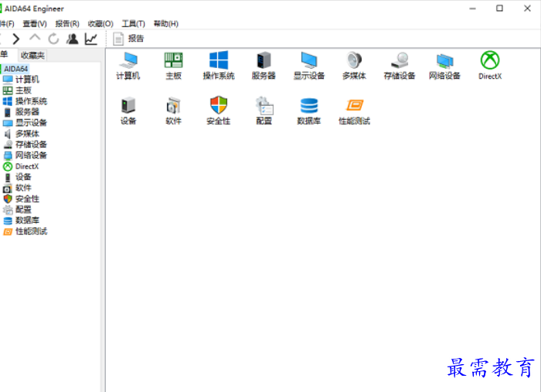This screenshot has width=541, height=392.
Task: Open the 存储设备 storage icon in main panel
Action: (x=400, y=66)
